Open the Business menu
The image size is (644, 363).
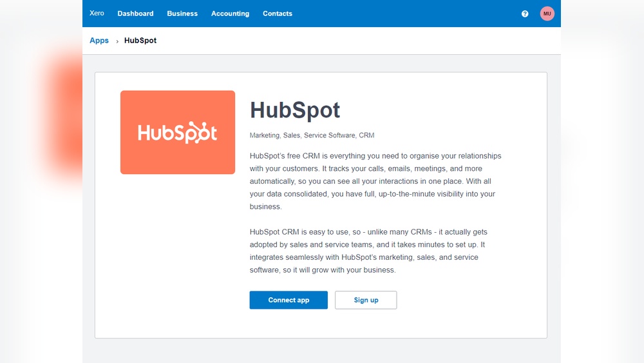pyautogui.click(x=182, y=14)
